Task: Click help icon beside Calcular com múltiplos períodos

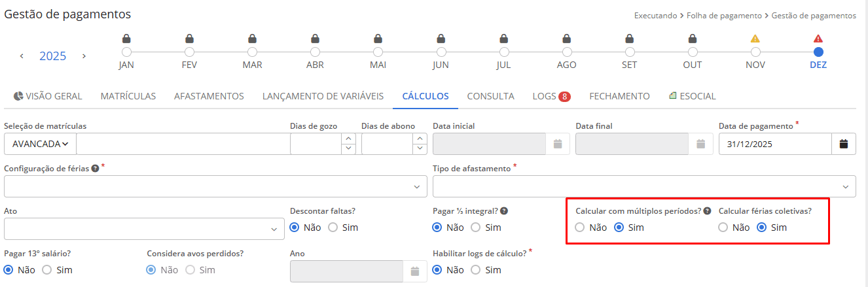Action: click(x=707, y=211)
